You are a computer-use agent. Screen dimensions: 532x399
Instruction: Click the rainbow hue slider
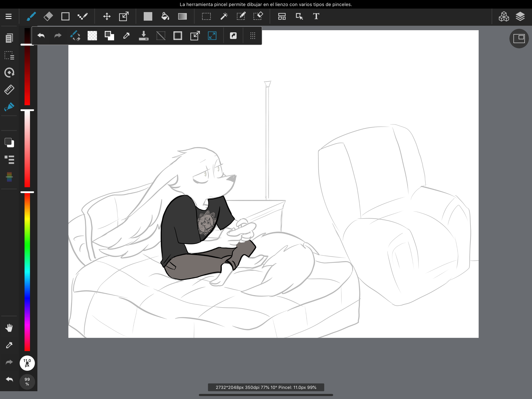point(27,272)
